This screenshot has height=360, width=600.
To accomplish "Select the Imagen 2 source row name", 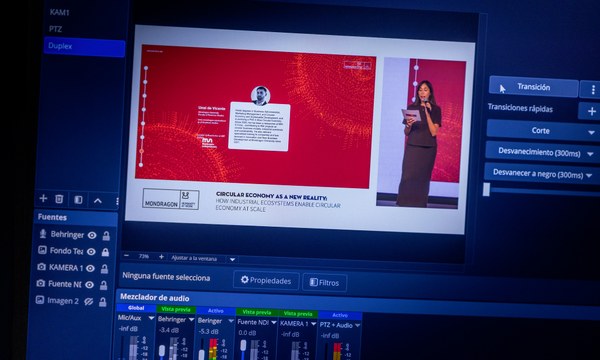I will 63,301.
